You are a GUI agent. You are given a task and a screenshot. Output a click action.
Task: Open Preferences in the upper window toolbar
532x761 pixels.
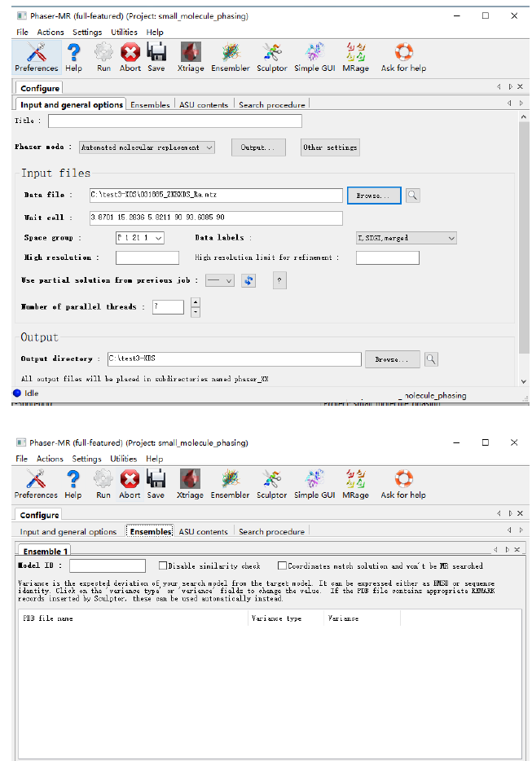tap(37, 57)
